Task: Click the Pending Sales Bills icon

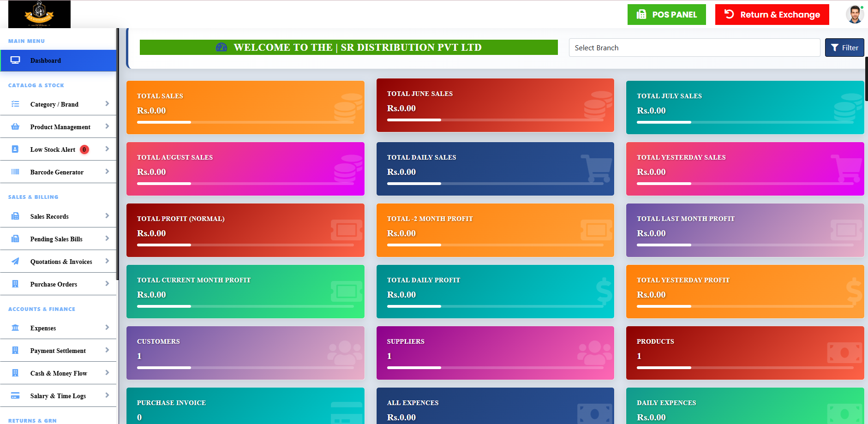Action: point(15,239)
